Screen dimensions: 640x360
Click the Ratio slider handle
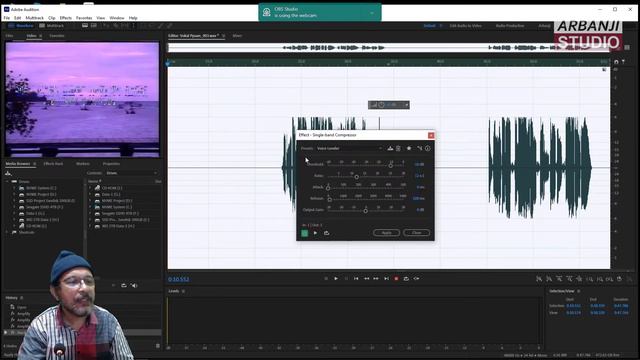[356, 177]
